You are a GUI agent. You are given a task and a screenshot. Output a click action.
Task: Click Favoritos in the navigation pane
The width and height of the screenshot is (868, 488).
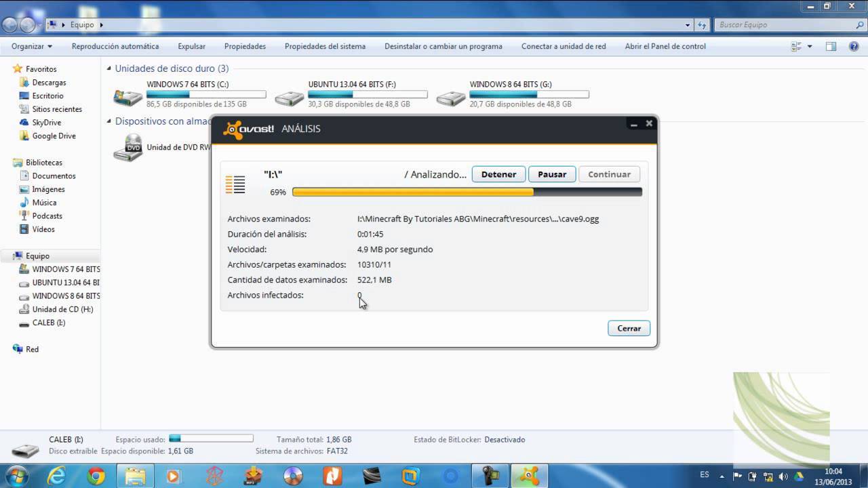pos(41,69)
